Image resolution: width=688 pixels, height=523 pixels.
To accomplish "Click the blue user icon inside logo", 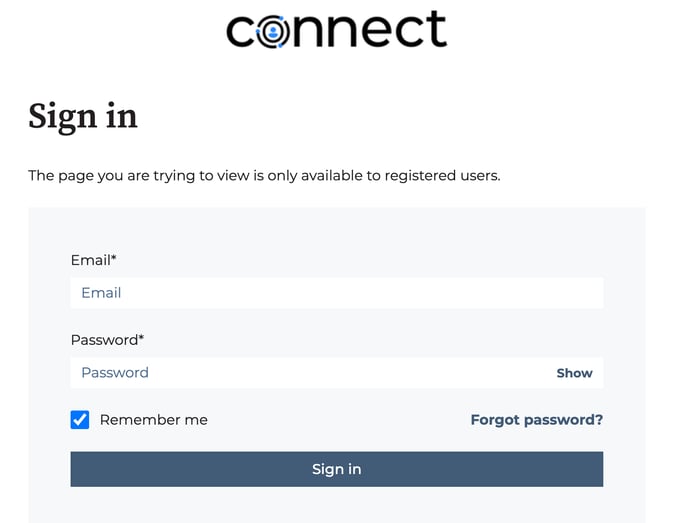I will pos(273,32).
